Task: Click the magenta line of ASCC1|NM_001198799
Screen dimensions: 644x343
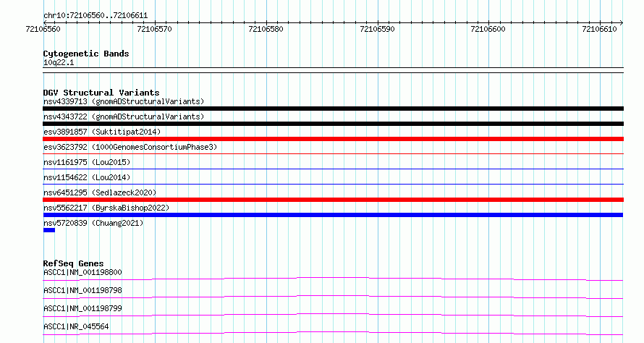Action: [333, 315]
